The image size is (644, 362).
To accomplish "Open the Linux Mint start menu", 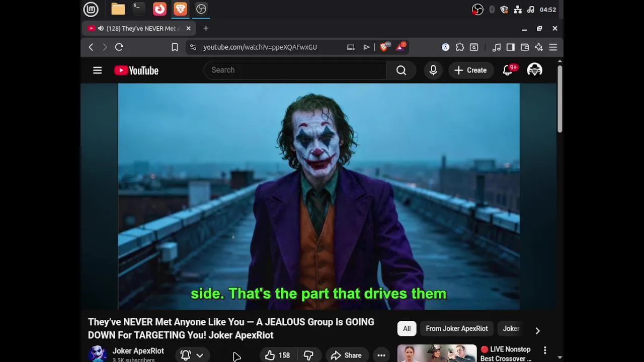I will [x=91, y=9].
